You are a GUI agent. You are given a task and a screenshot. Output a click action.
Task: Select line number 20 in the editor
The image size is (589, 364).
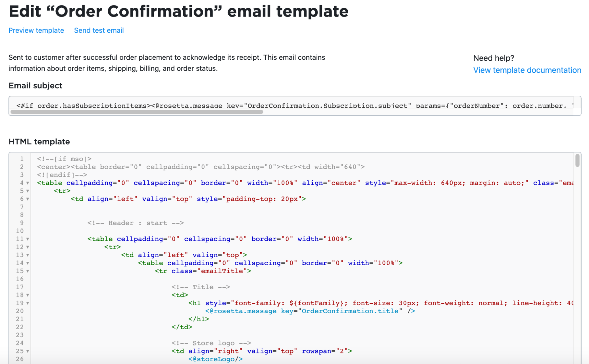pyautogui.click(x=20, y=311)
